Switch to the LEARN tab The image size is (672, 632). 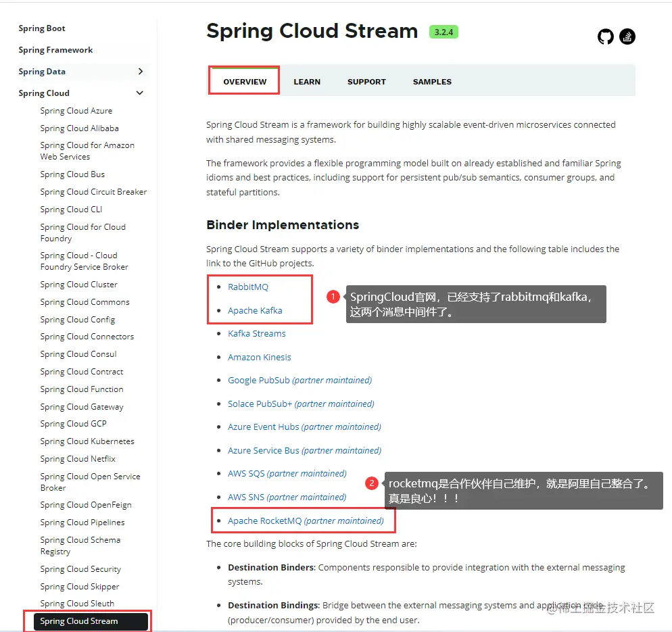pyautogui.click(x=307, y=82)
